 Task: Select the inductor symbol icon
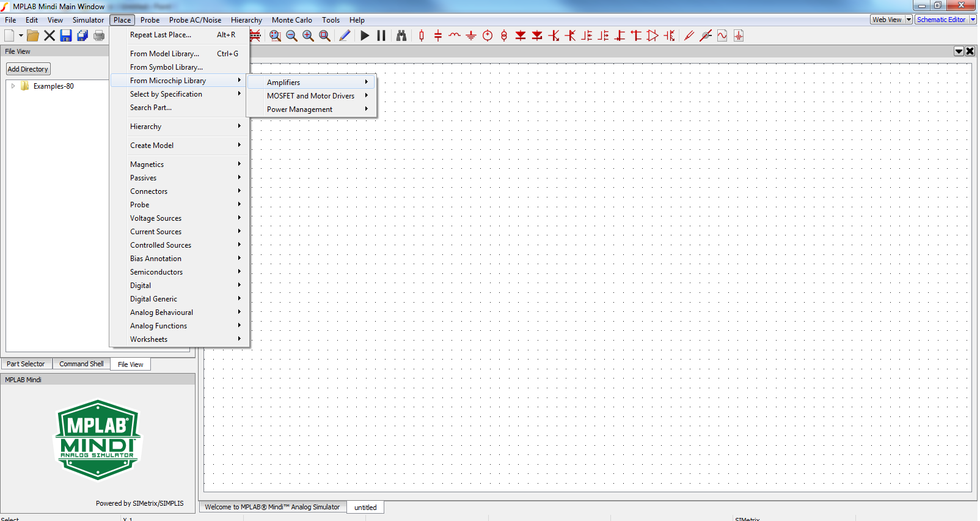click(455, 35)
